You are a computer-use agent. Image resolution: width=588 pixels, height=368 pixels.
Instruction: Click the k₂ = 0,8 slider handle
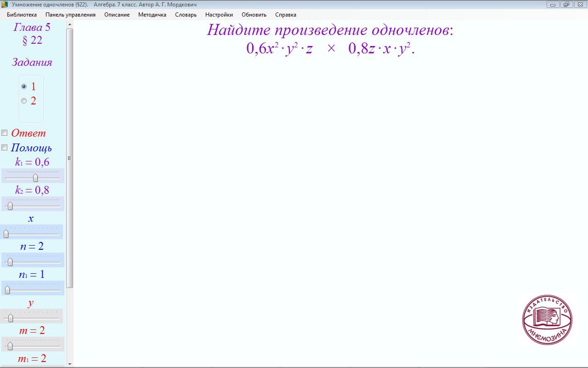[x=10, y=206]
